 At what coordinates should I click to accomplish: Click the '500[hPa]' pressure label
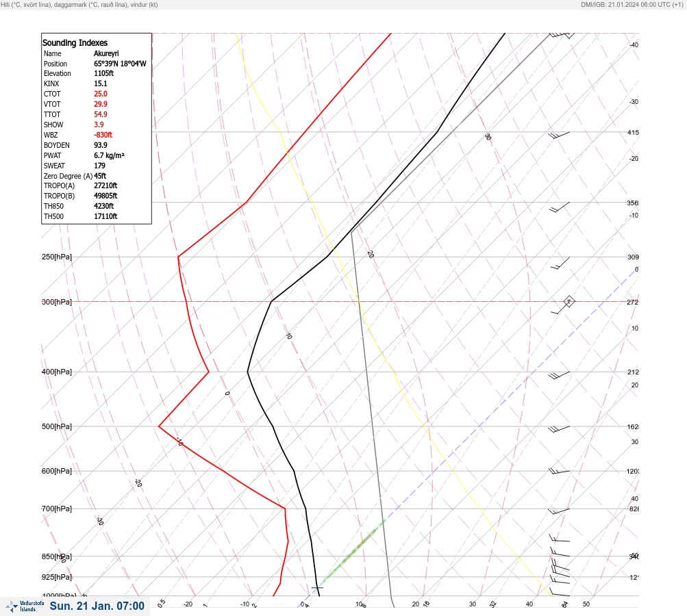[x=57, y=426]
